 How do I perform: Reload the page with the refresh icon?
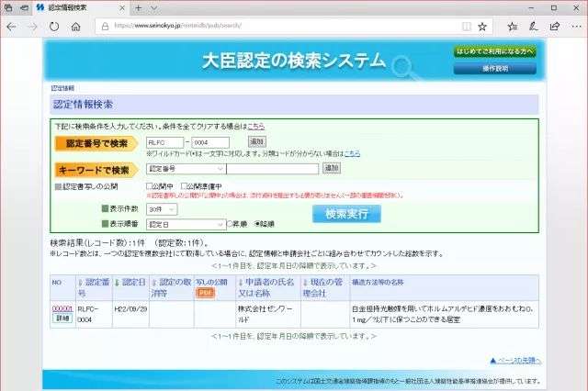tap(54, 27)
